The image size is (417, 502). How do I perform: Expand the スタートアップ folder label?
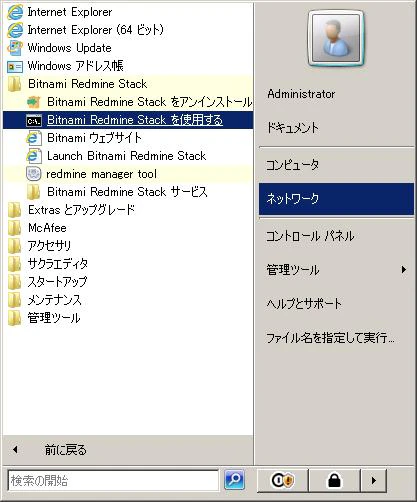tap(57, 282)
